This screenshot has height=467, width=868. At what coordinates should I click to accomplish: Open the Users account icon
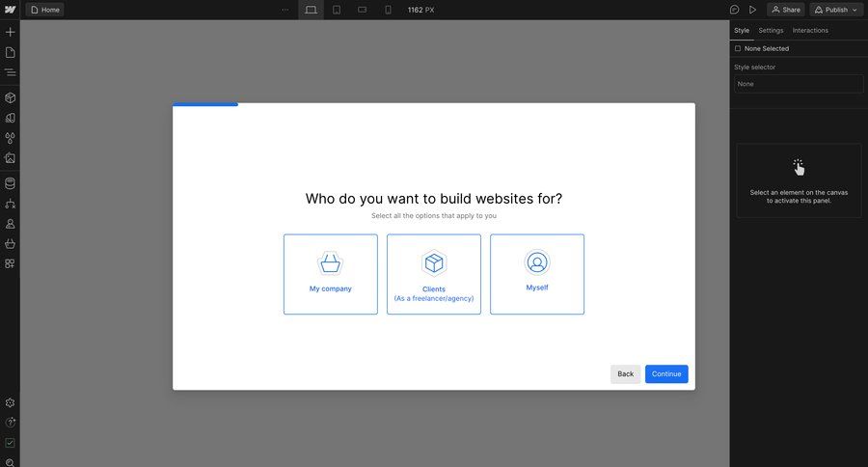(10, 224)
